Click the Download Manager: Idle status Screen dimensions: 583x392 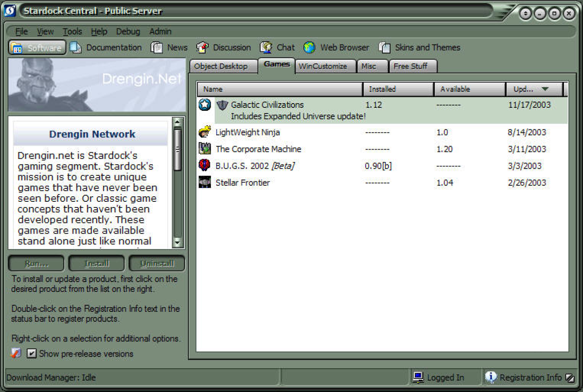coord(51,377)
